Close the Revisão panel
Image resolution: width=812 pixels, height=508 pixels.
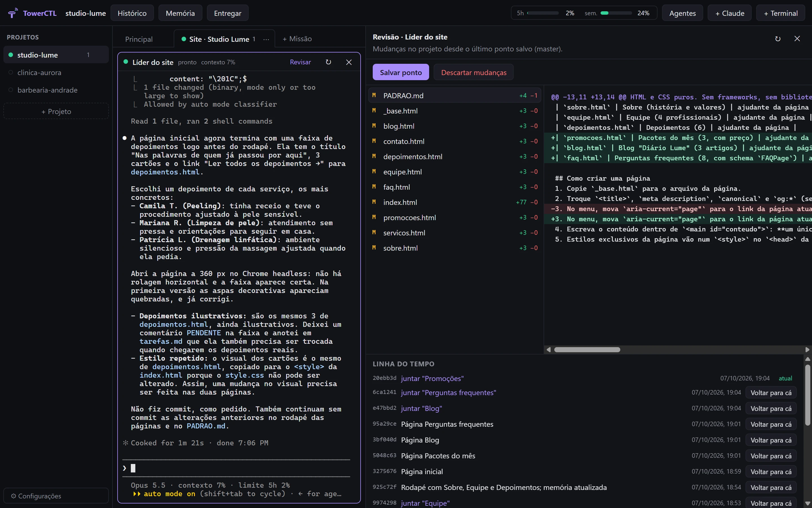pyautogui.click(x=797, y=39)
